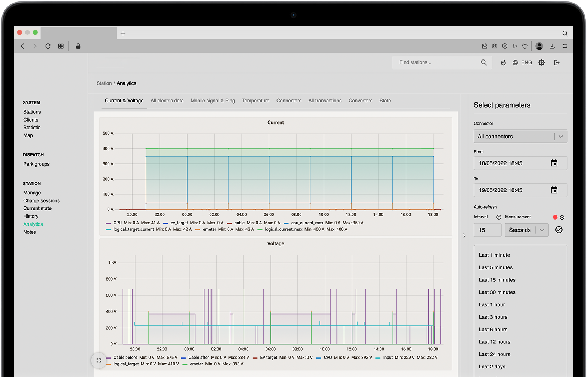
Task: Click the orange emeter swatch in Current legend
Action: pyautogui.click(x=198, y=230)
